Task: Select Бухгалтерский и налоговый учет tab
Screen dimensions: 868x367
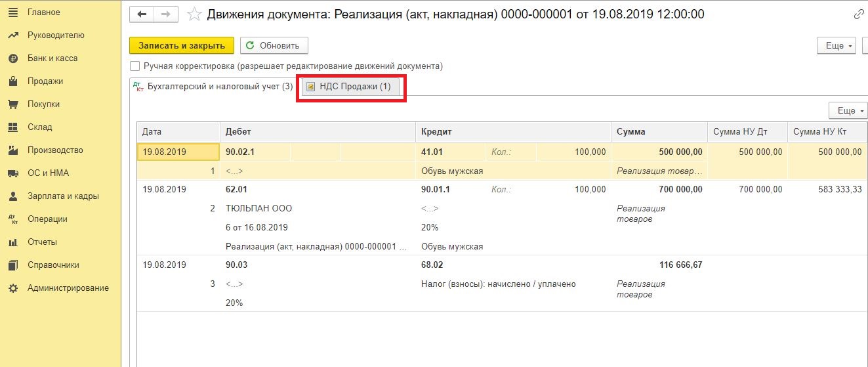Action: pyautogui.click(x=213, y=86)
